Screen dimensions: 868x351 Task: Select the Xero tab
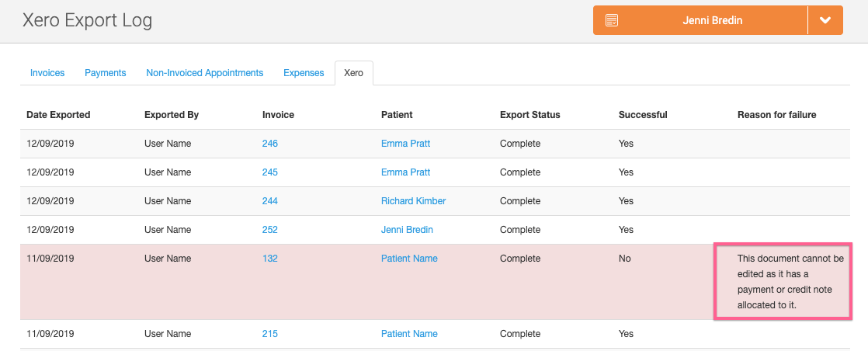click(353, 73)
